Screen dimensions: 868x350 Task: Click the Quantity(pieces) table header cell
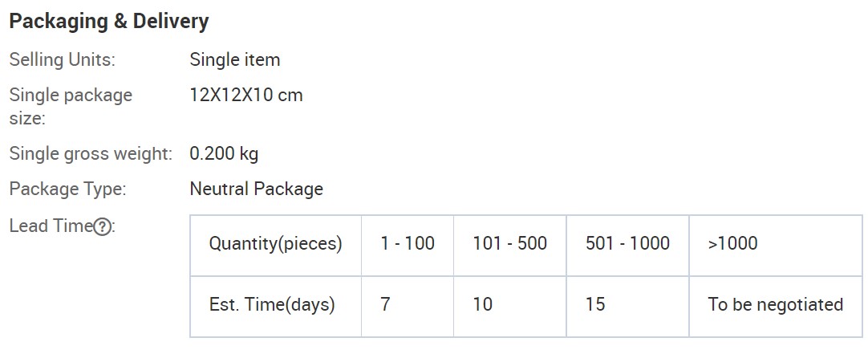[x=276, y=246]
